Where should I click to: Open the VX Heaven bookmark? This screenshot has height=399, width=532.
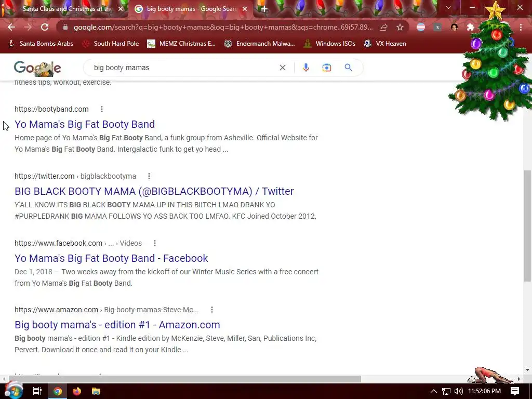pos(385,44)
